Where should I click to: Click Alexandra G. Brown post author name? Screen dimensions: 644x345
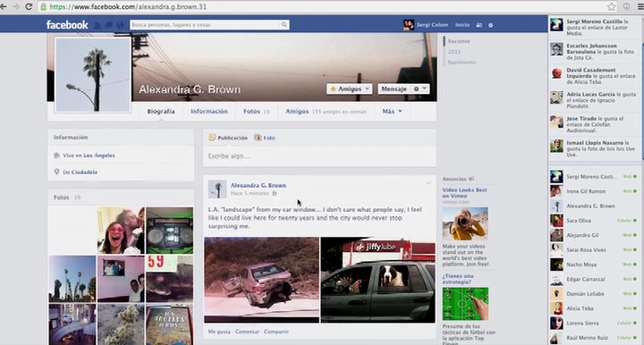coord(258,185)
